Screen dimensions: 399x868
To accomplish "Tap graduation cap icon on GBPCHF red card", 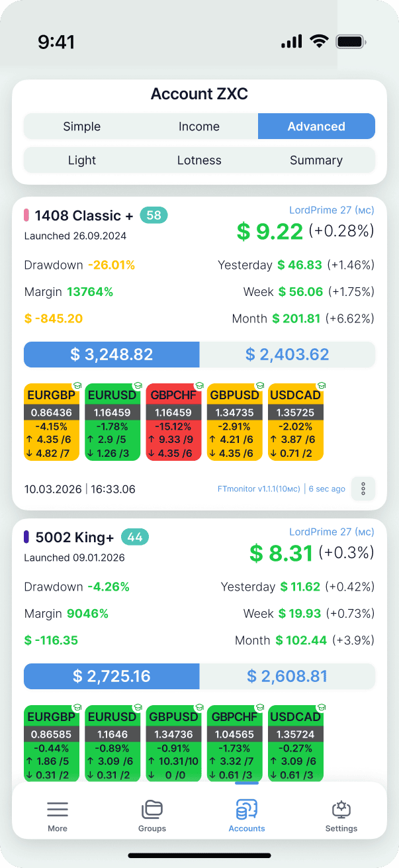I will (198, 385).
